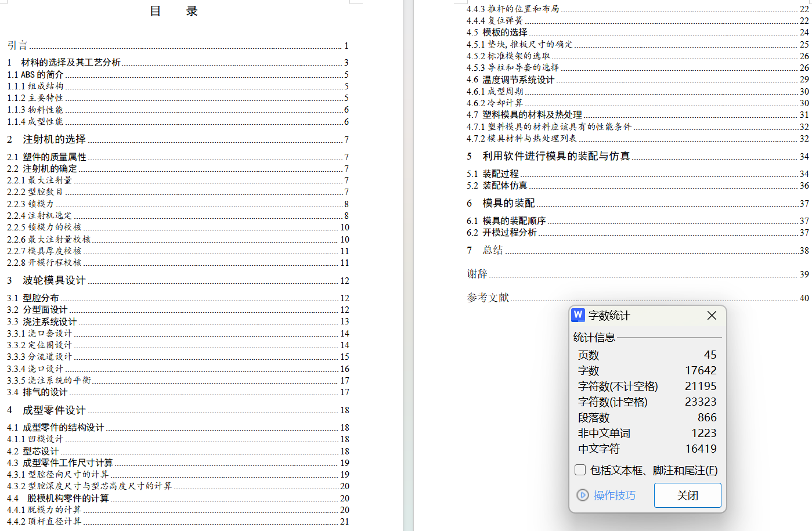Select entry 4.3 成型零件工作尺寸计算

[178, 463]
